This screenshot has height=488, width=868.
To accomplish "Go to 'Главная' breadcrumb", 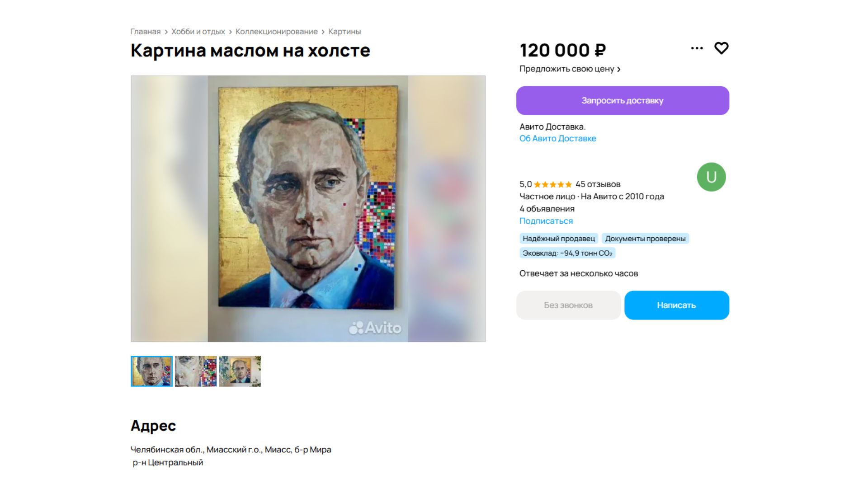I will point(145,32).
